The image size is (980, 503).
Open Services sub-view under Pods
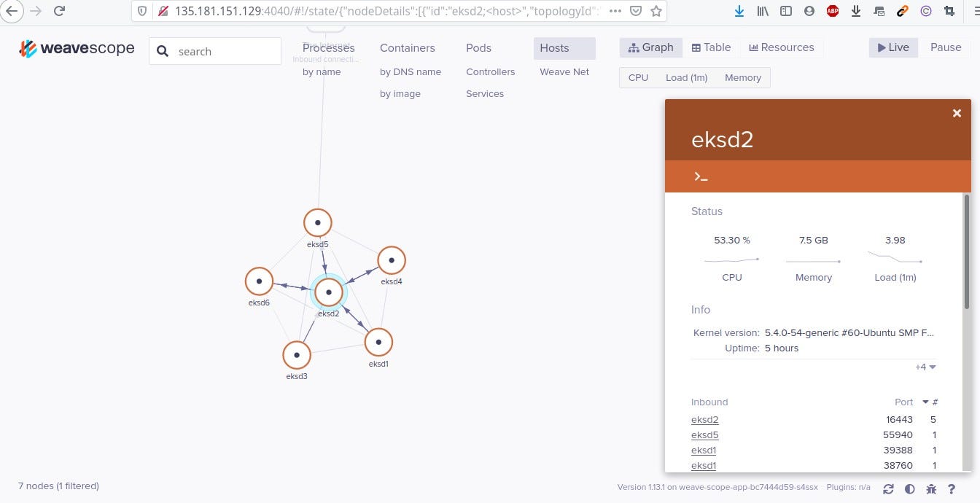click(x=485, y=94)
